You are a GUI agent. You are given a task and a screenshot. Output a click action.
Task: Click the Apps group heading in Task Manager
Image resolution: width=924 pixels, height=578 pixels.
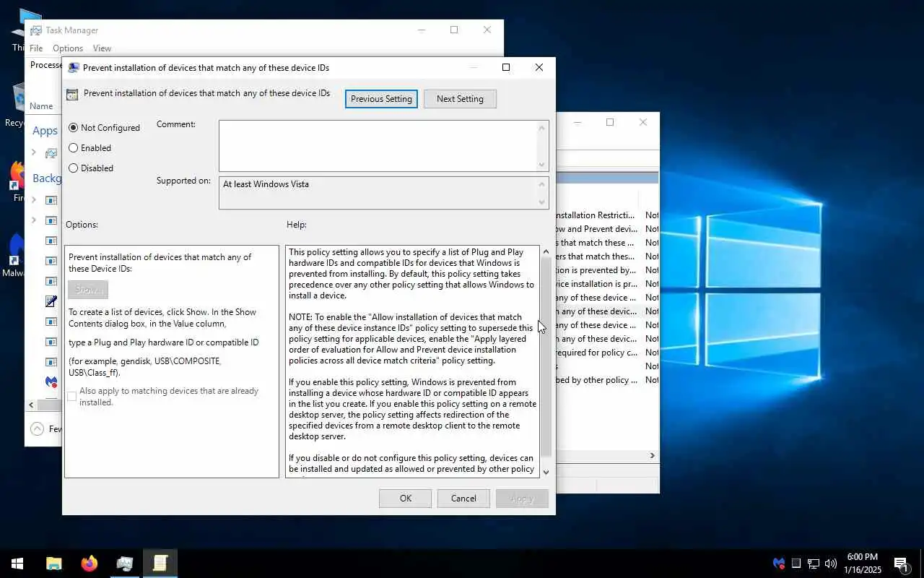[45, 131]
